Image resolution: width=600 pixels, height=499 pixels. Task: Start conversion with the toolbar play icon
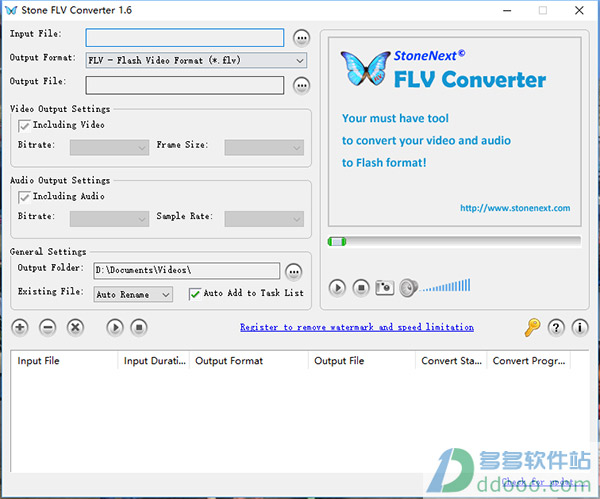(115, 328)
